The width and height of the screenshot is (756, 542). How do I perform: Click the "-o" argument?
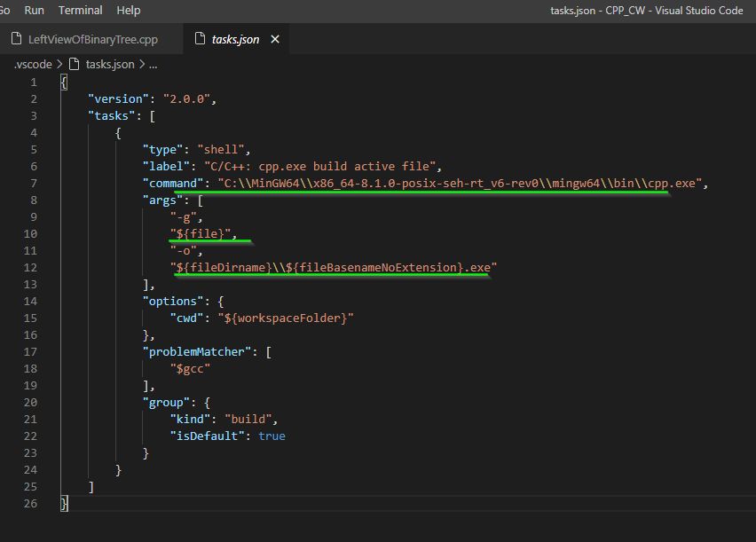click(x=183, y=251)
